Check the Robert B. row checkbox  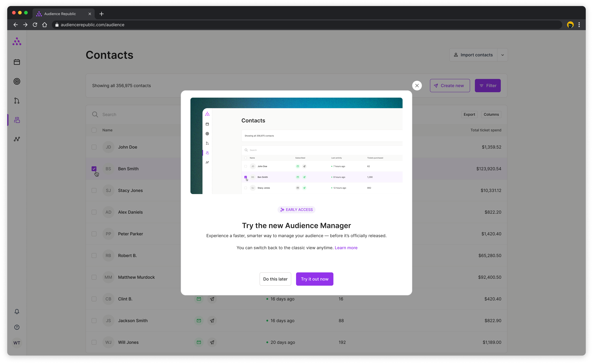(x=94, y=255)
